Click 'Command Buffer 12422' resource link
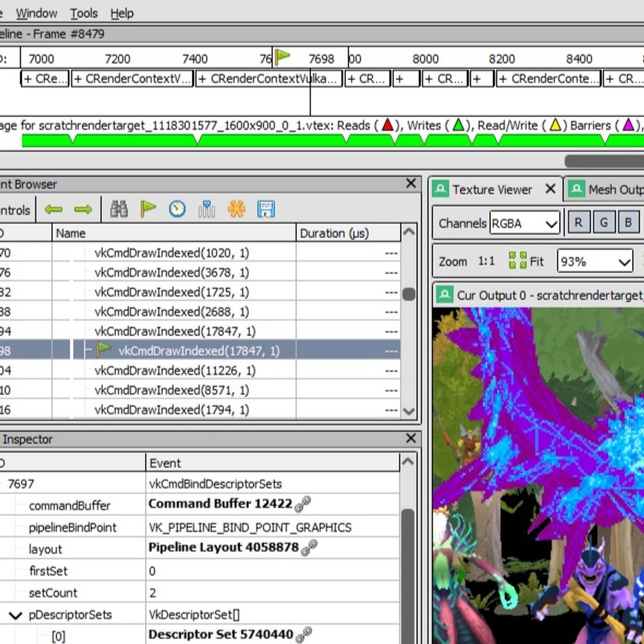Viewport: 644px width, 644px height. (220, 504)
